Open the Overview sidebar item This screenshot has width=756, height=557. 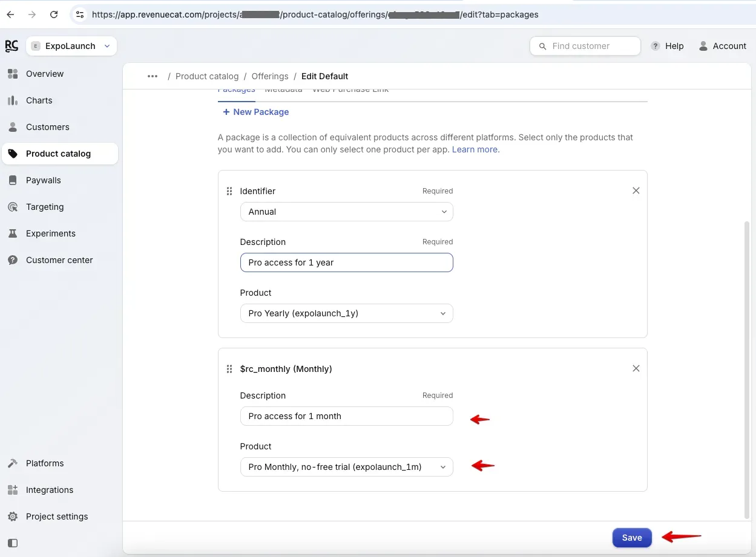(x=60, y=74)
